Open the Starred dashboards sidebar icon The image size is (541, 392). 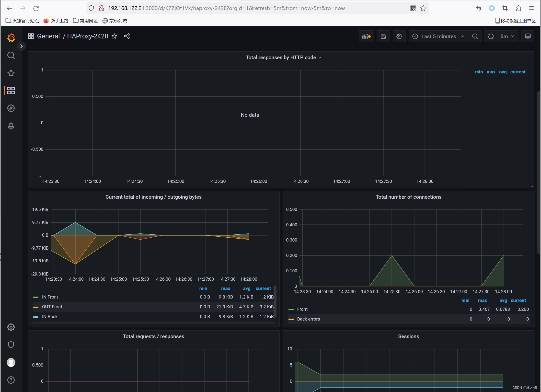click(11, 73)
